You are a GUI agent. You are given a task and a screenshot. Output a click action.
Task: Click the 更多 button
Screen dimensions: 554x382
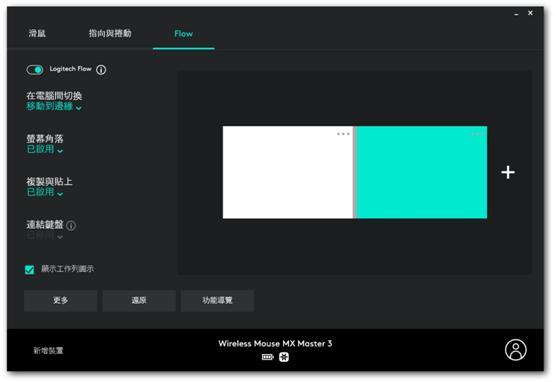click(x=60, y=301)
